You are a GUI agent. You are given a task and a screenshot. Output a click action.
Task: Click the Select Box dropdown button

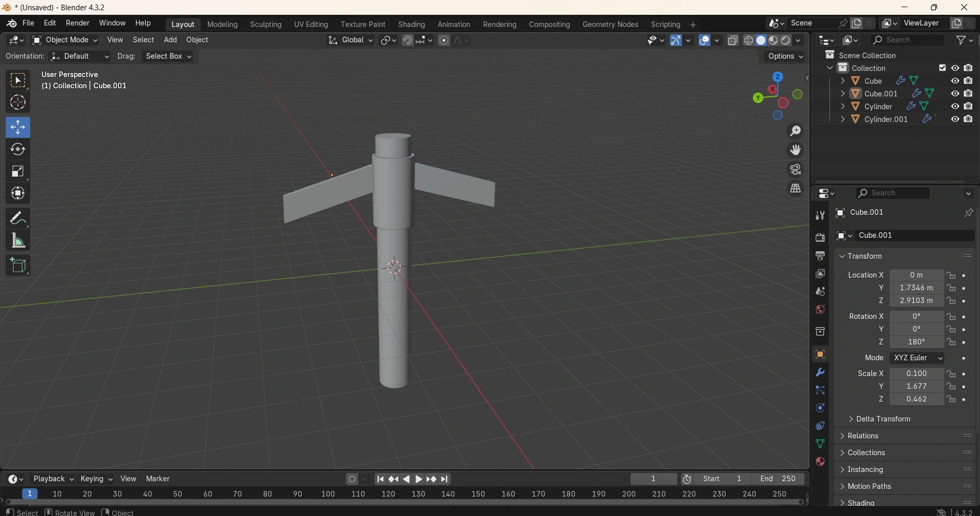pyautogui.click(x=168, y=57)
